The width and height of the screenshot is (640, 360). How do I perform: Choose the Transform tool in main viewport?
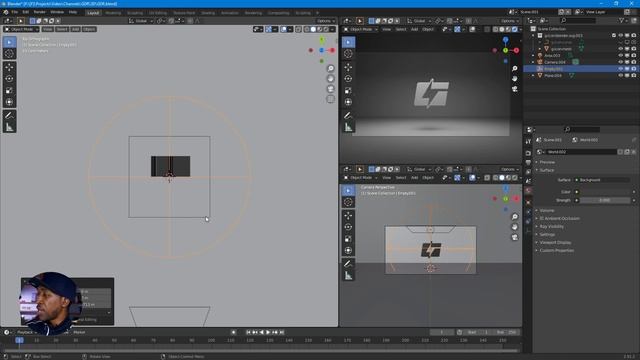coord(9,102)
